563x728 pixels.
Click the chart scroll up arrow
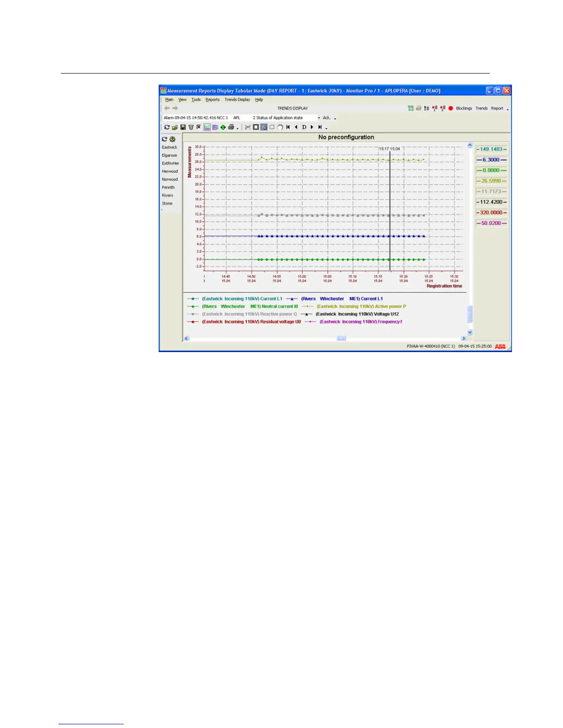pyautogui.click(x=470, y=145)
